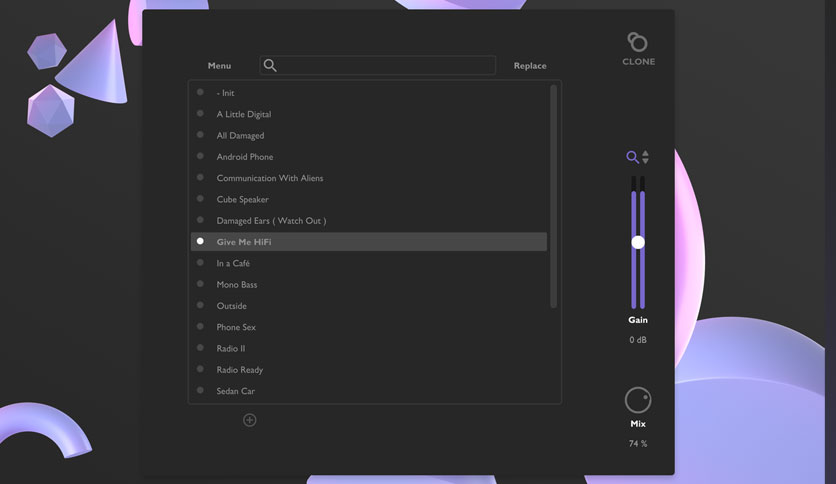Open the Menu button
Image resolution: width=836 pixels, height=484 pixels.
pyautogui.click(x=219, y=66)
